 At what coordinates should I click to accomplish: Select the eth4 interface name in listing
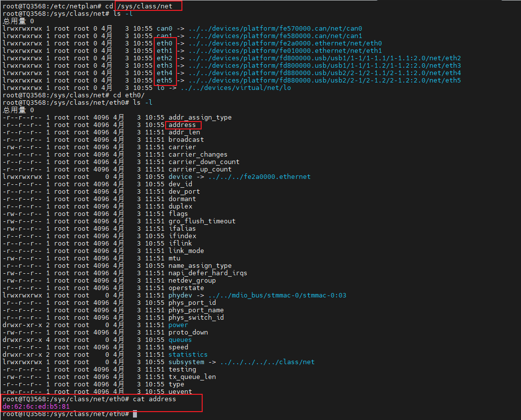(x=165, y=73)
